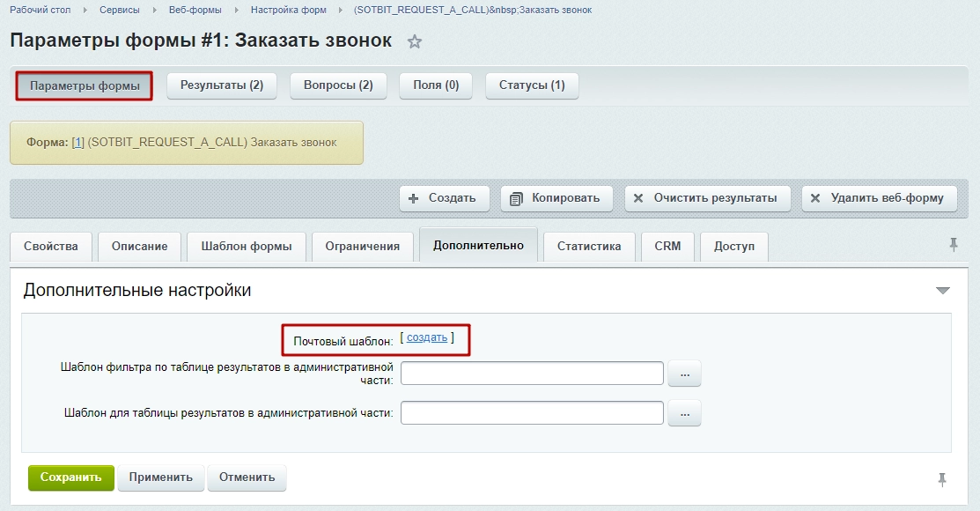Click Удалить веб-форму button
980x511 pixels.
point(880,198)
